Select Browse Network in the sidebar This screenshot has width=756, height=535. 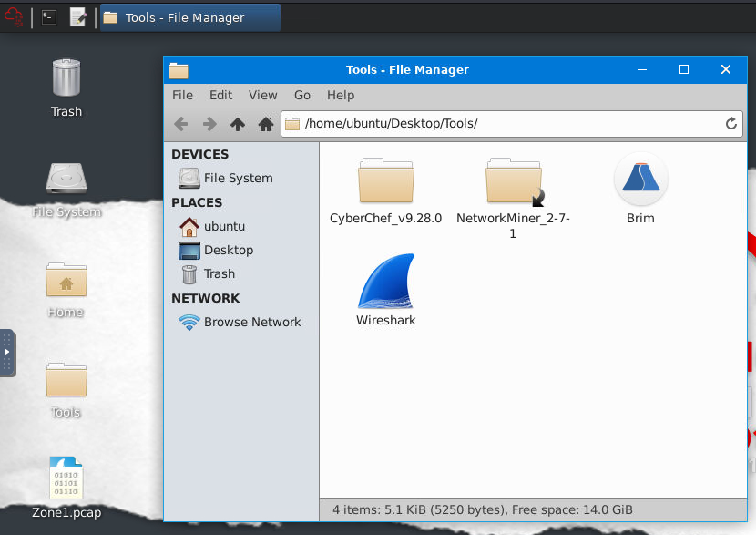240,322
